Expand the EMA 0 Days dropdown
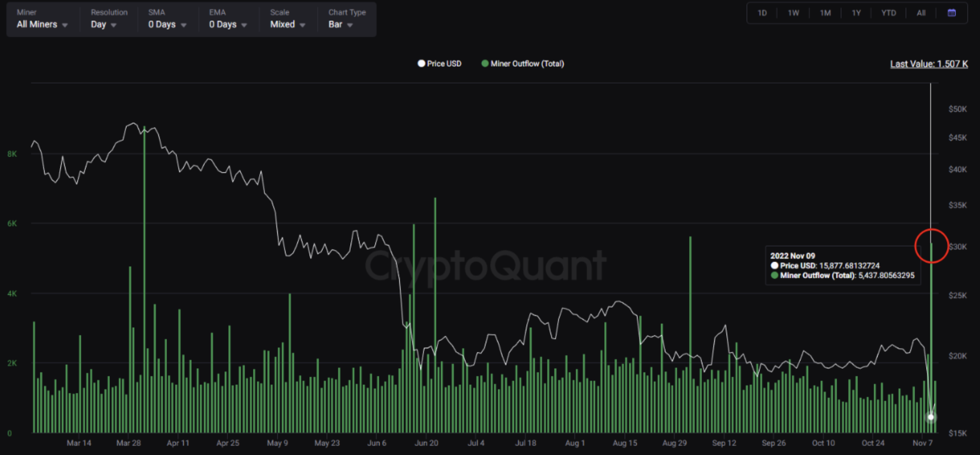Viewport: 980px width, 455px height. 227,24
